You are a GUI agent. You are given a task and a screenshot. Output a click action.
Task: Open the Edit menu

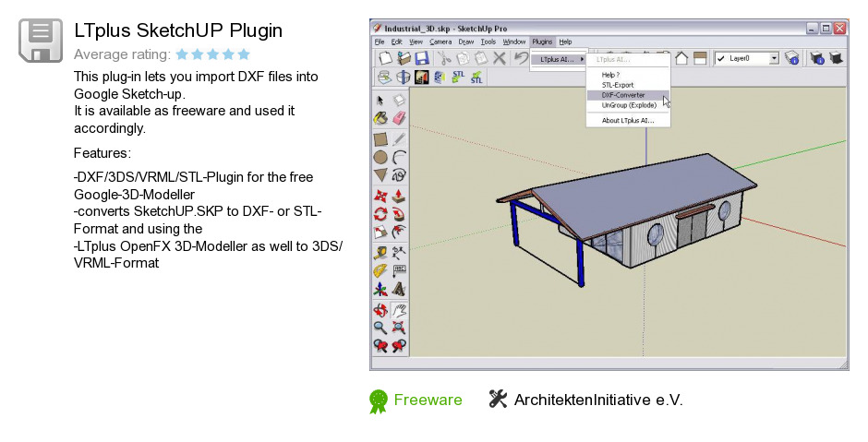(x=396, y=42)
